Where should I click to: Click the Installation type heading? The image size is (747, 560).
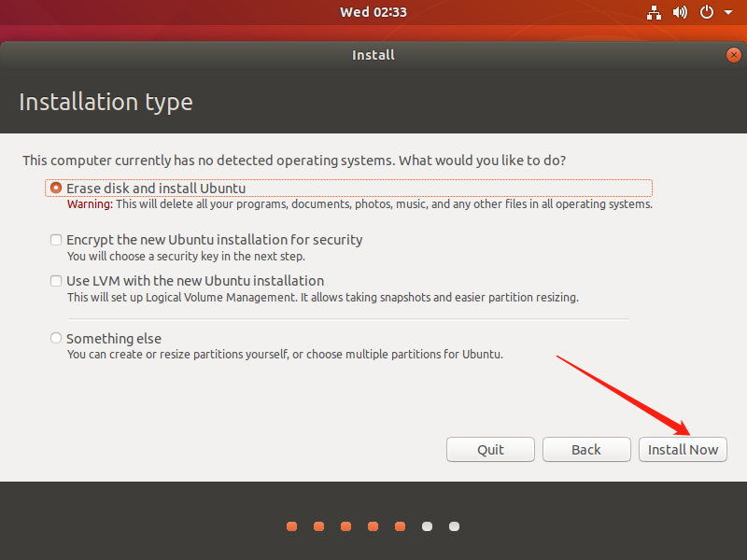pos(106,103)
